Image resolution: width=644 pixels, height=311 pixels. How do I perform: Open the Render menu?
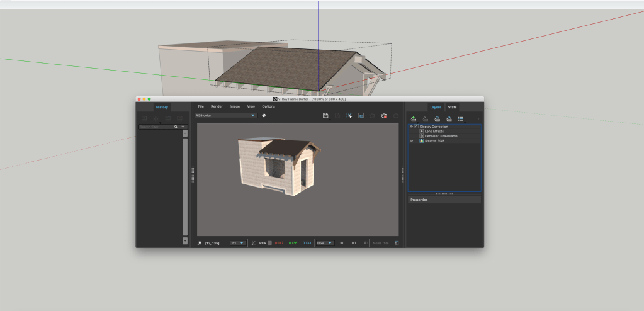point(217,106)
